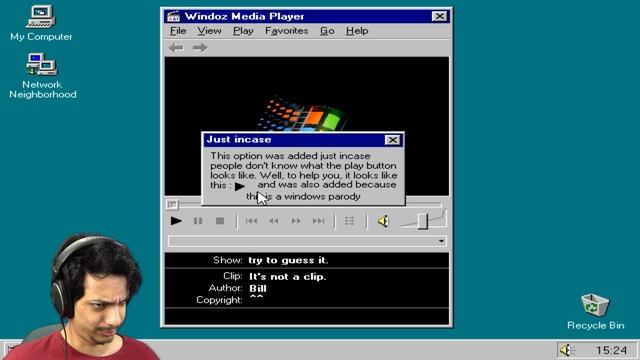Click the rewind button
The width and height of the screenshot is (640, 360).
(x=273, y=221)
